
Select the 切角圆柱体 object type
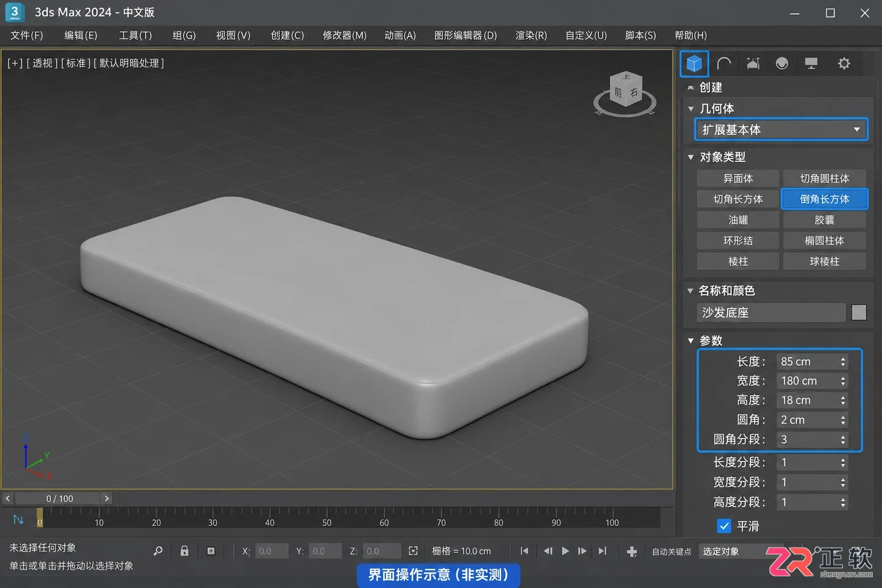click(824, 178)
